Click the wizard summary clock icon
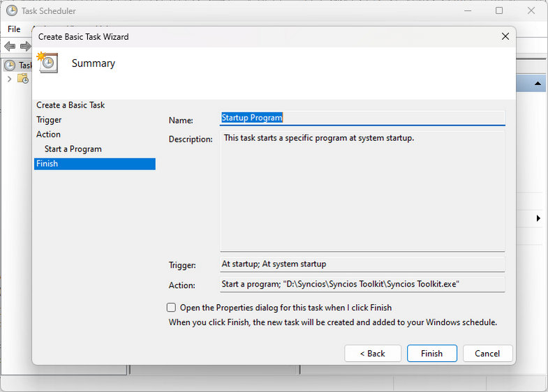This screenshot has width=548, height=392. pos(47,63)
